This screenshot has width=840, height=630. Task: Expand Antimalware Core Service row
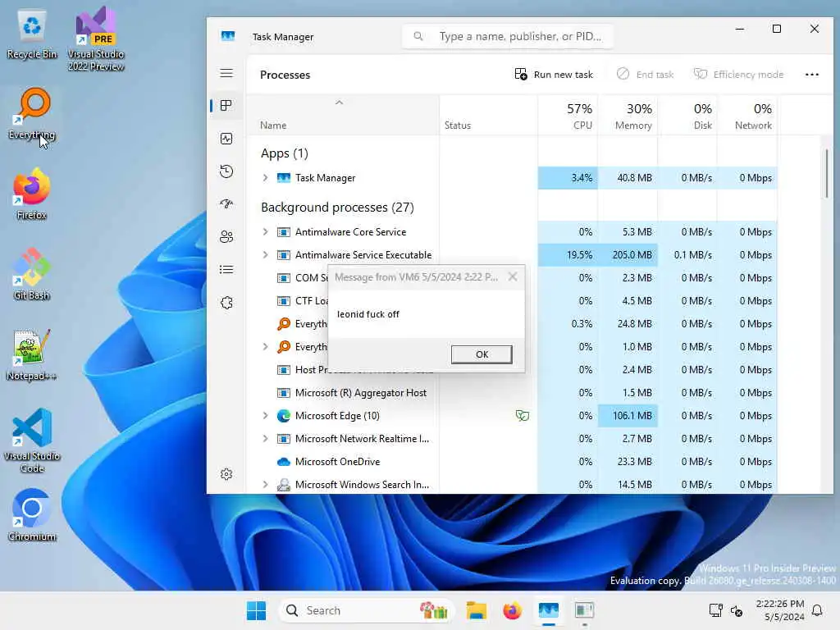click(265, 231)
